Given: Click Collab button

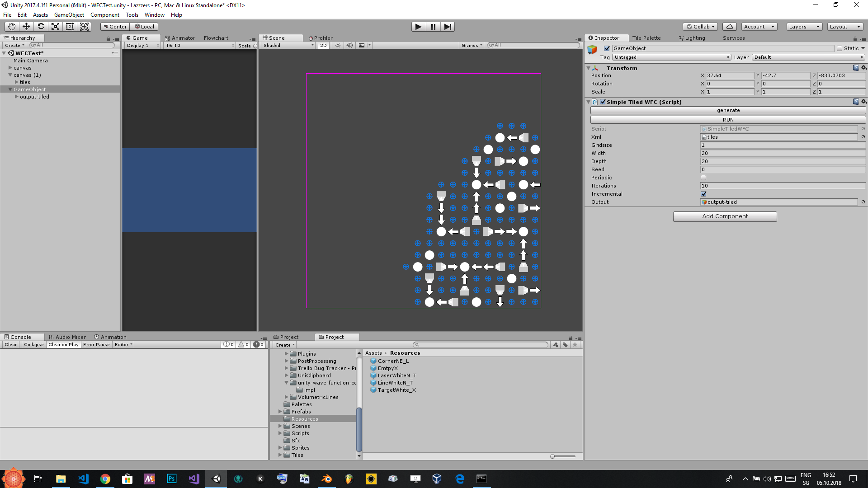Looking at the screenshot, I should click(x=701, y=27).
